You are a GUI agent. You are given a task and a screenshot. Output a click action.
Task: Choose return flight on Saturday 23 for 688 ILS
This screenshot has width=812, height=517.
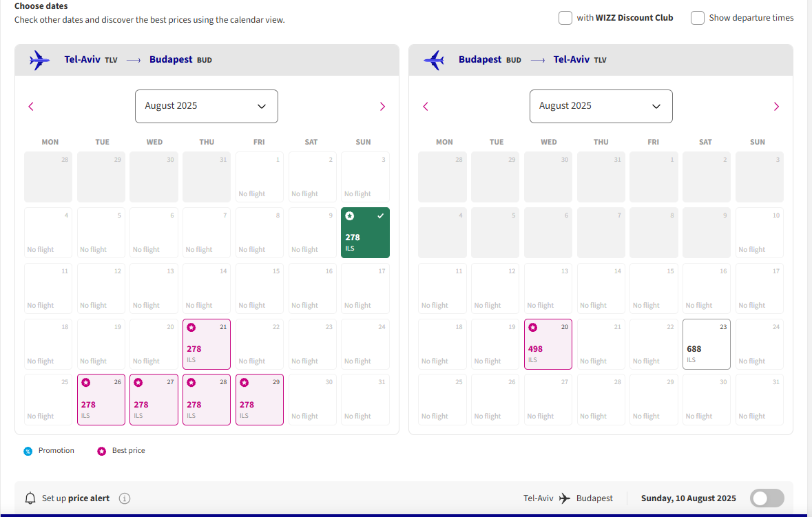[706, 344]
